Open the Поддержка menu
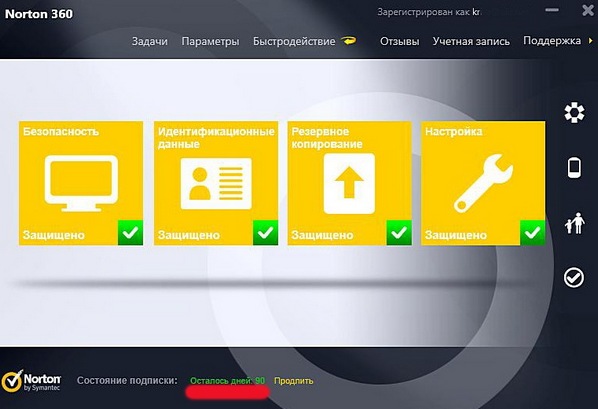The image size is (598, 409). point(552,40)
